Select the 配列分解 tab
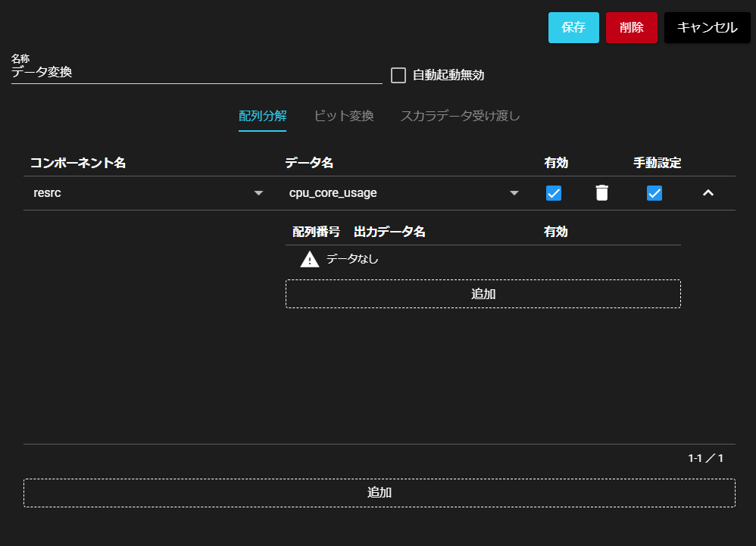 pos(262,116)
